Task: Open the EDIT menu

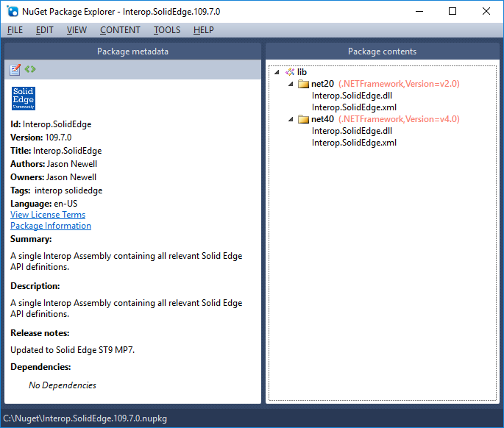Action: pos(45,30)
